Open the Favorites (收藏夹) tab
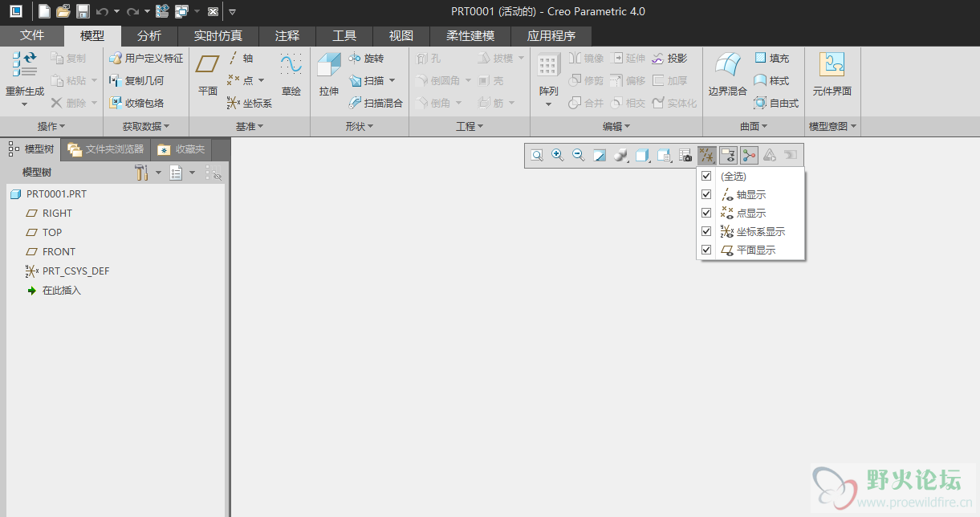 point(181,149)
